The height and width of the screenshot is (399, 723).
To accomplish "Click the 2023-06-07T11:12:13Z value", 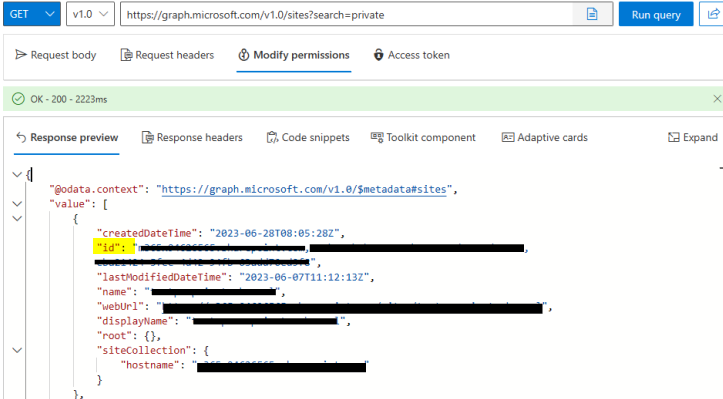I will (304, 277).
